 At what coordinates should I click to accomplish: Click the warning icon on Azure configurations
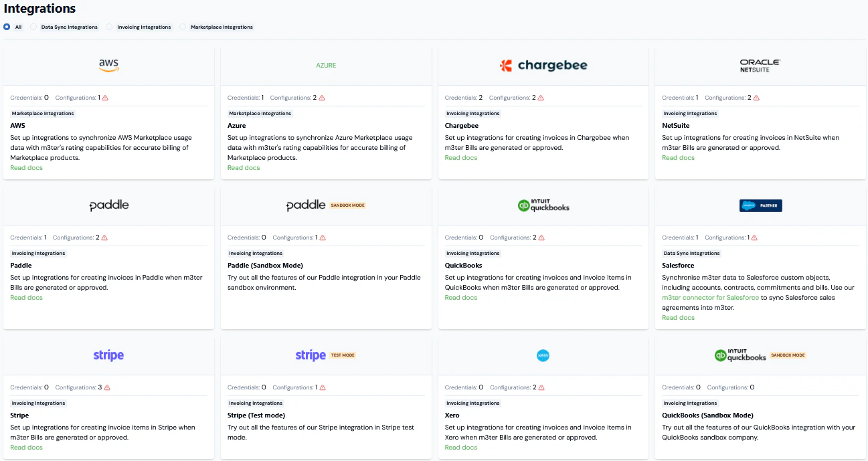click(x=322, y=98)
